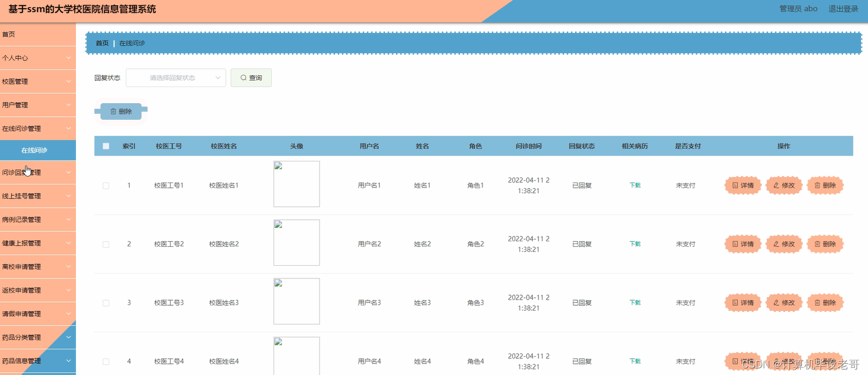Click the avatar thumbnail in row 2

297,243
